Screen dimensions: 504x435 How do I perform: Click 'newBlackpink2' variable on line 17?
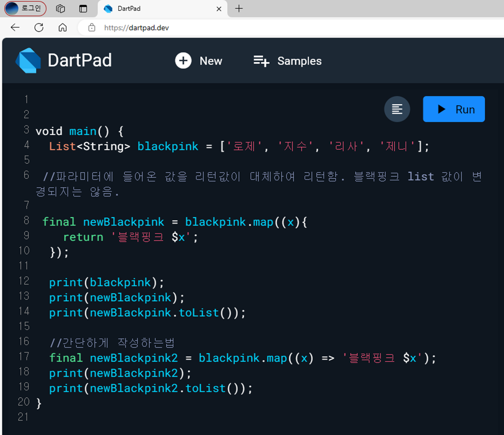coord(134,358)
